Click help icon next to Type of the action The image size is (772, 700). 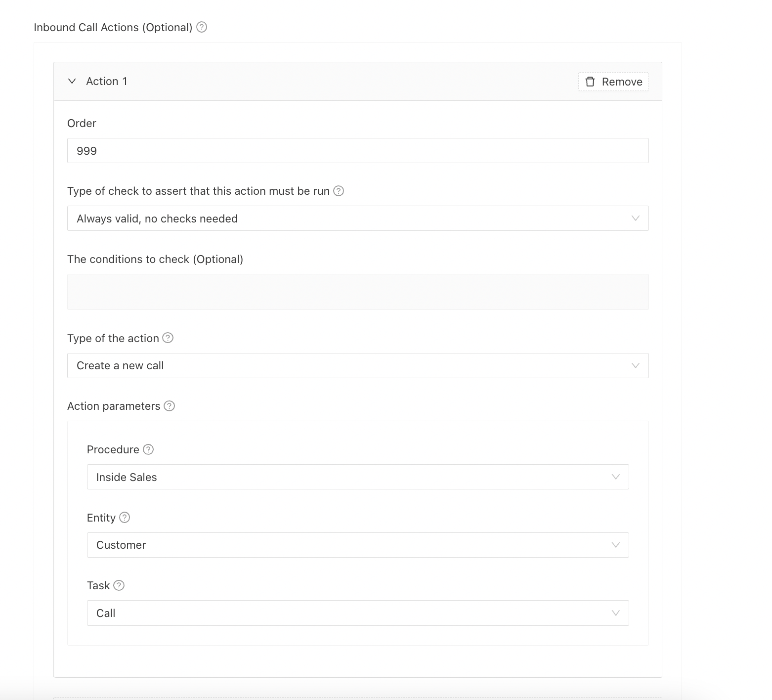(x=168, y=338)
